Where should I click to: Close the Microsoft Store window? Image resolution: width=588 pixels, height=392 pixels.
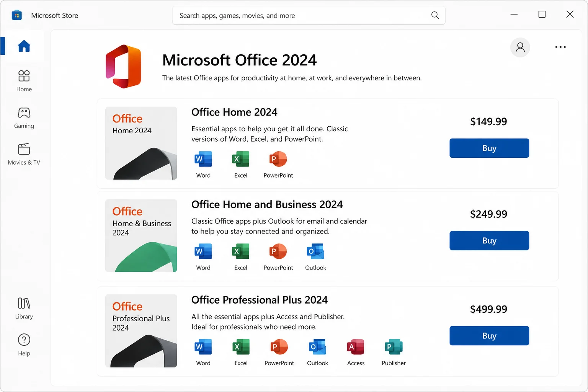570,15
